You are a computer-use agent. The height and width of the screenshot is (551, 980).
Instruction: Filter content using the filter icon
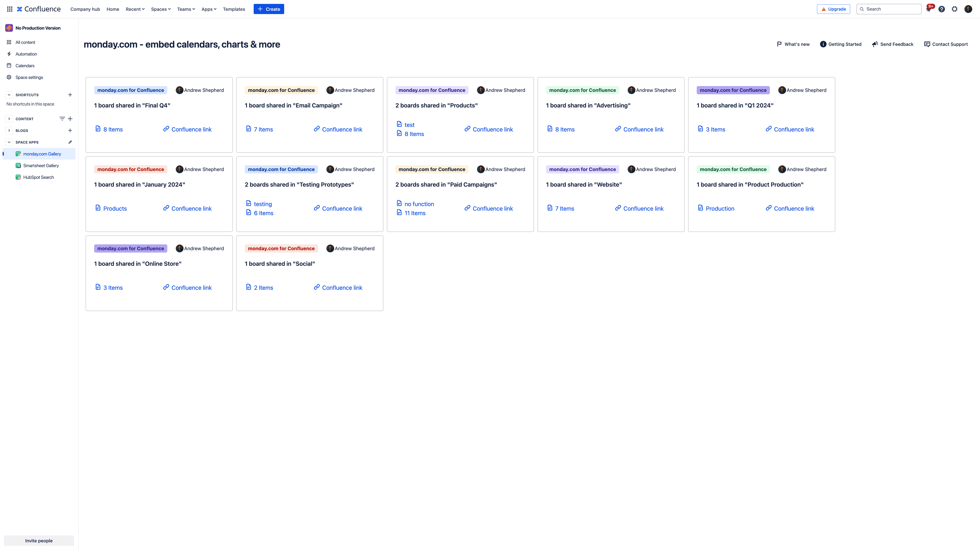click(62, 119)
